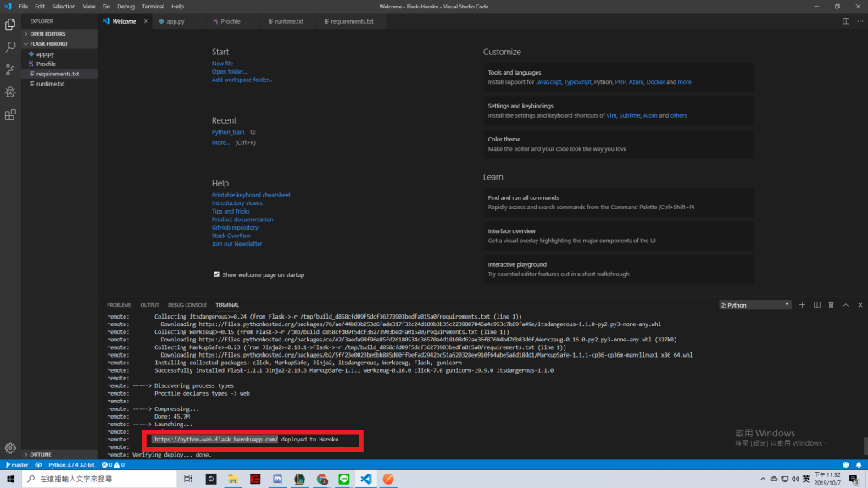868x488 pixels.
Task: Click Add workspace folder link
Action: point(242,80)
